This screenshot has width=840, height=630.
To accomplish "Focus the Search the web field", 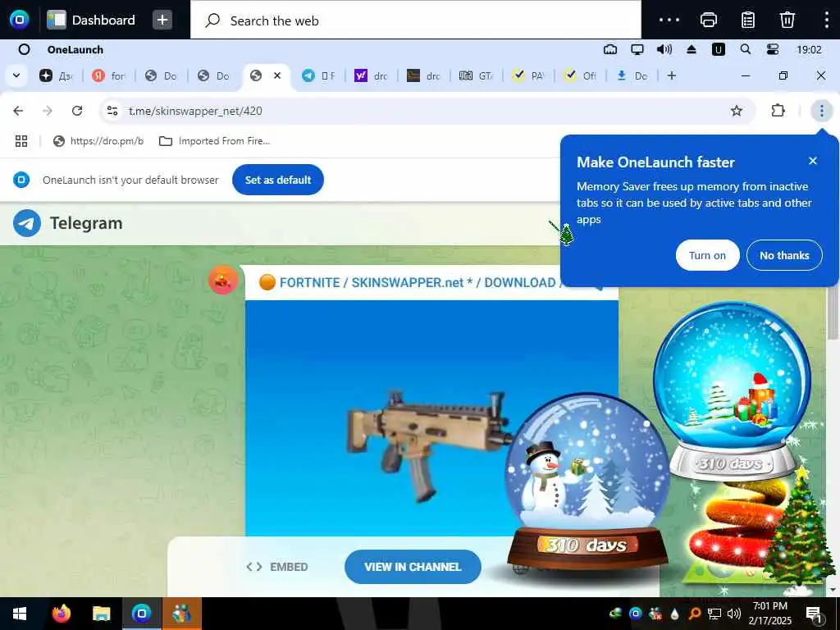I will point(416,21).
